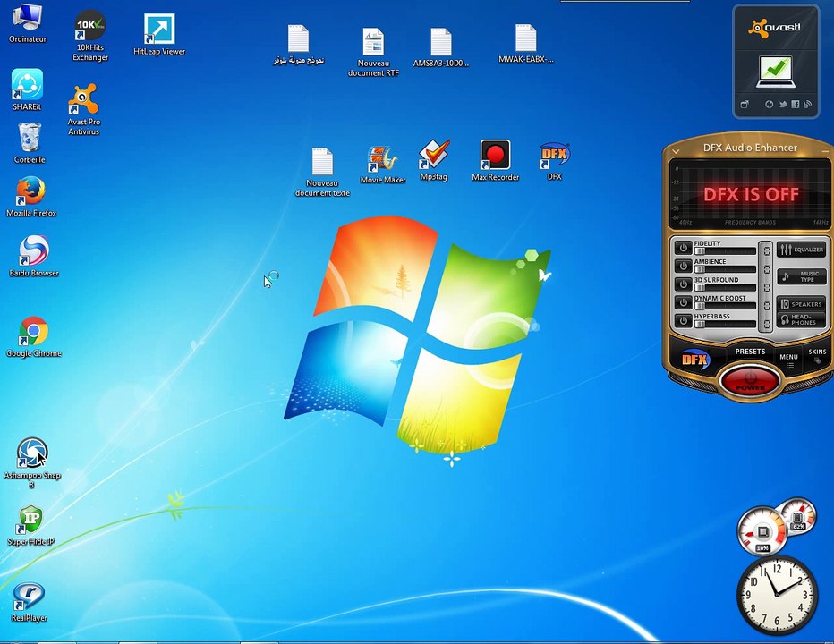
Task: Collapse DFX with the top-left chevron
Action: point(676,151)
